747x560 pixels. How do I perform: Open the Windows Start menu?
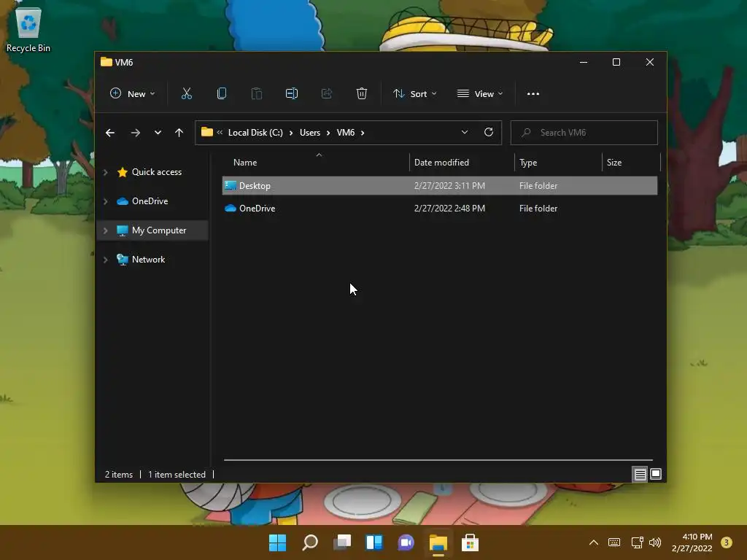(278, 542)
